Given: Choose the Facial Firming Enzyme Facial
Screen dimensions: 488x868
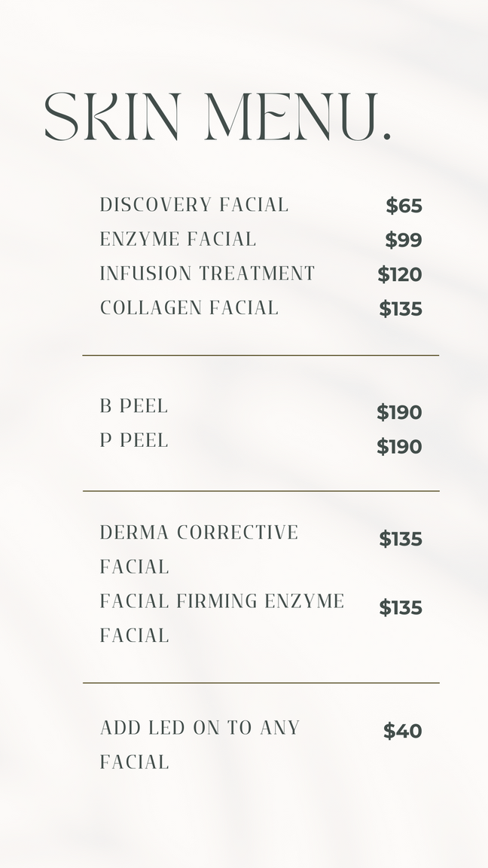Looking at the screenshot, I should tap(222, 618).
